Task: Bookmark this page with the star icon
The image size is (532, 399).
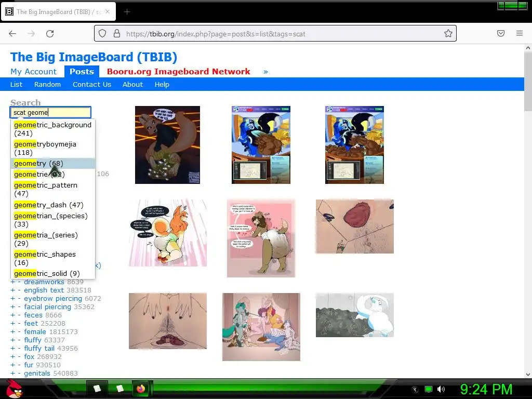Action: [448, 33]
